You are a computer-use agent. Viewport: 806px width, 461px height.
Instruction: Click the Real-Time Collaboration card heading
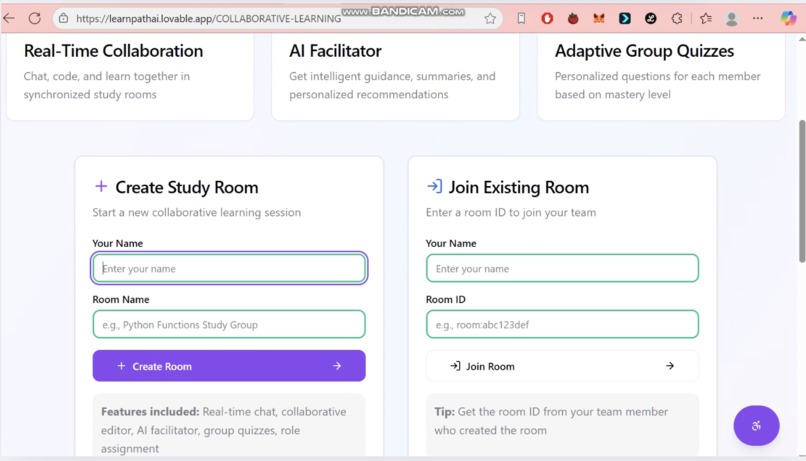point(113,51)
